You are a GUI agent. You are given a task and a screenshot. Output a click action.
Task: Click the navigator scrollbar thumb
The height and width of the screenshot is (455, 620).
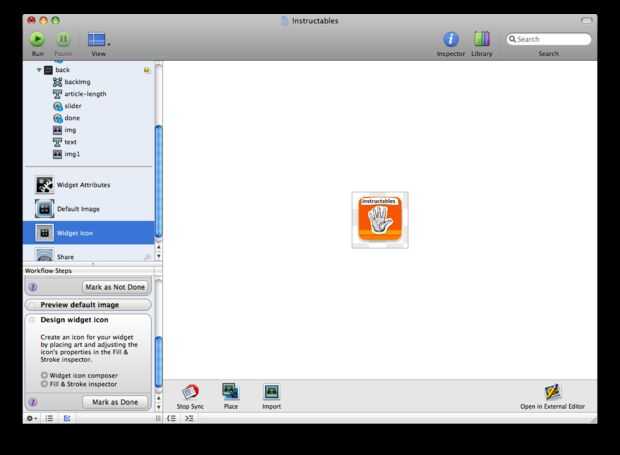point(159,181)
